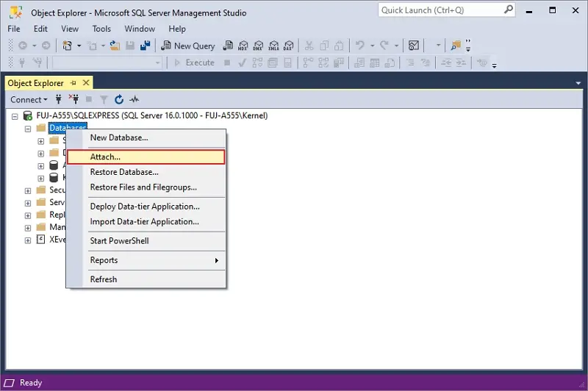Open the Window menu

140,29
